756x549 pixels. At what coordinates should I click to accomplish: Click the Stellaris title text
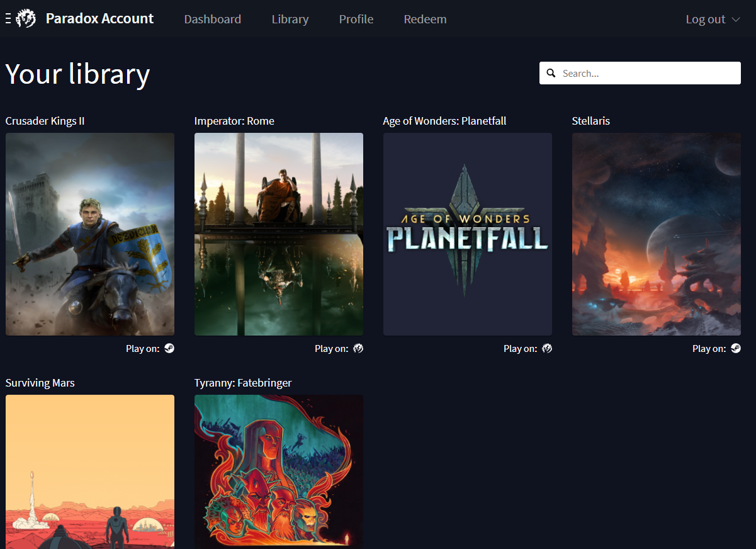(x=591, y=121)
